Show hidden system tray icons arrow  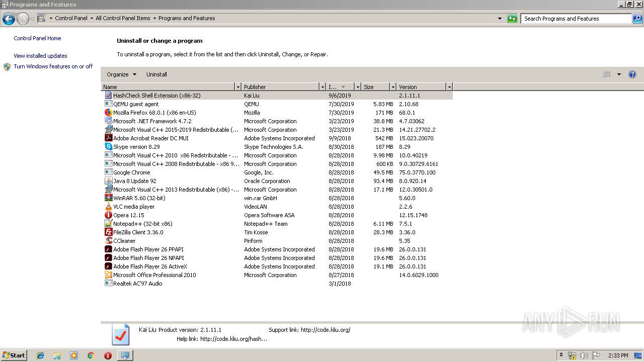[x=561, y=355]
